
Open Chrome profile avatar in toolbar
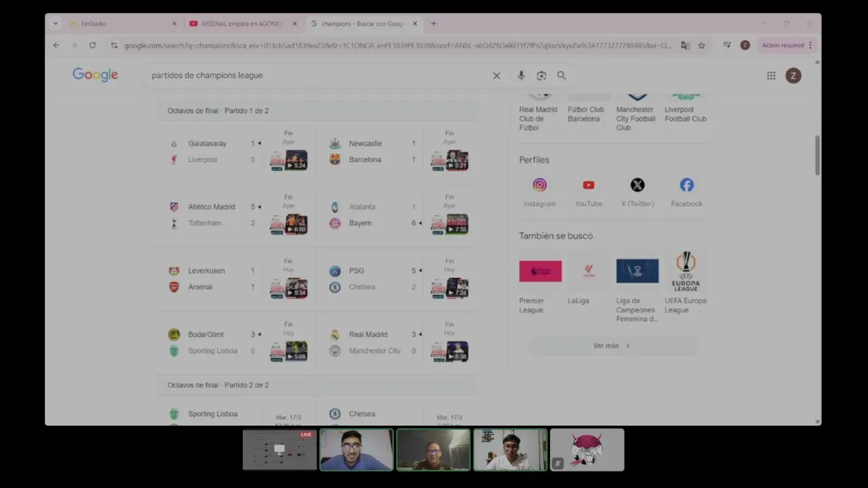tap(745, 45)
